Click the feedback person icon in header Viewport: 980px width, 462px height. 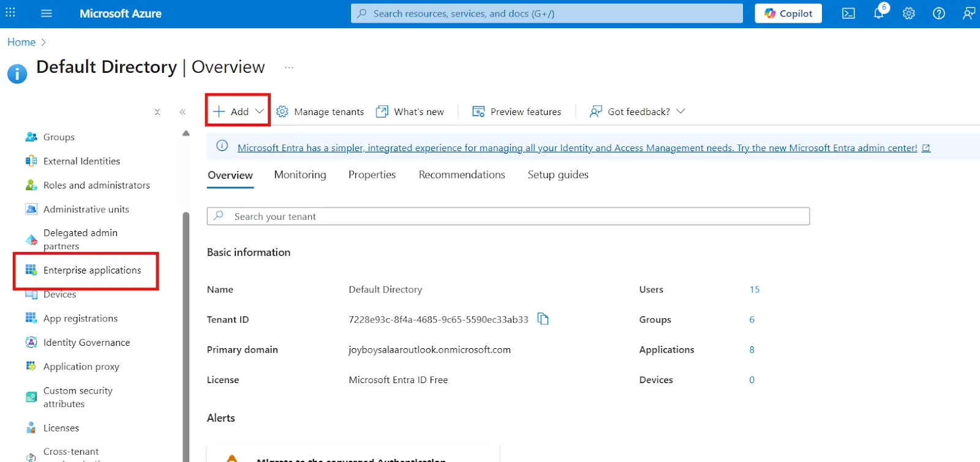click(968, 13)
